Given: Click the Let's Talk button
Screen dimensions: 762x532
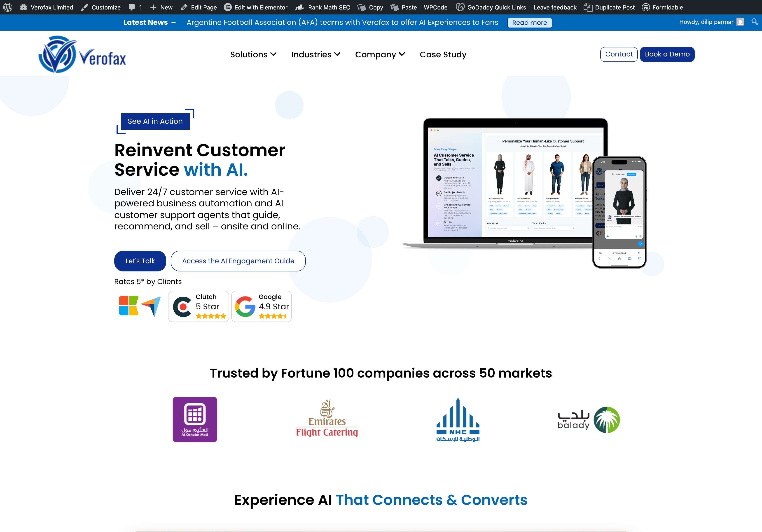Looking at the screenshot, I should tap(140, 261).
